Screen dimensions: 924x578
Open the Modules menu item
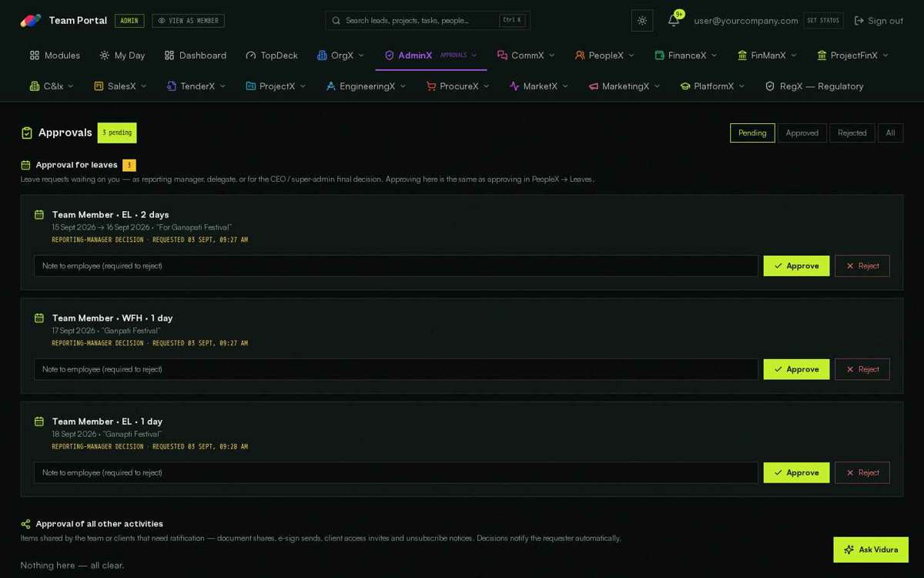[x=55, y=55]
